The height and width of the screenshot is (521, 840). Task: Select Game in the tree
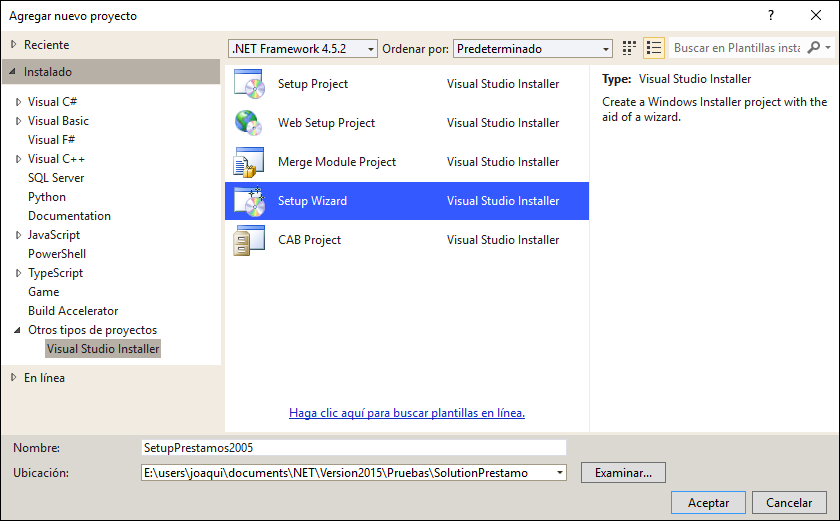tap(43, 292)
